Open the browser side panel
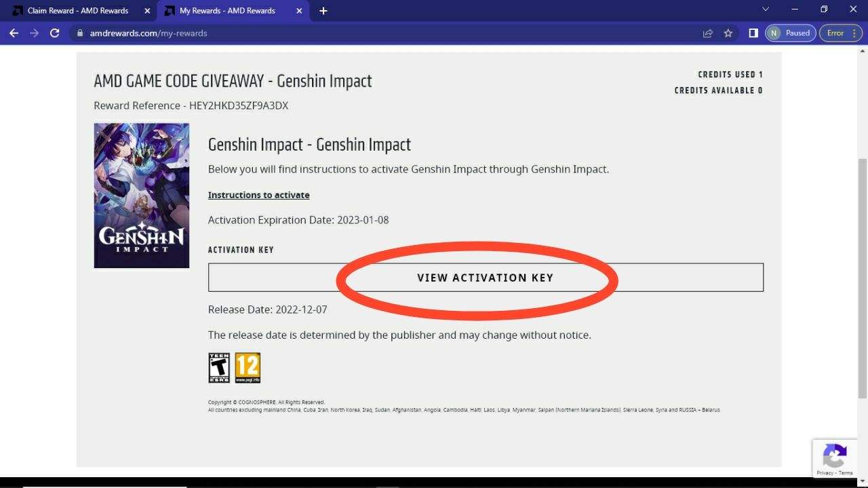Screen dimensions: 868x488 point(753,33)
